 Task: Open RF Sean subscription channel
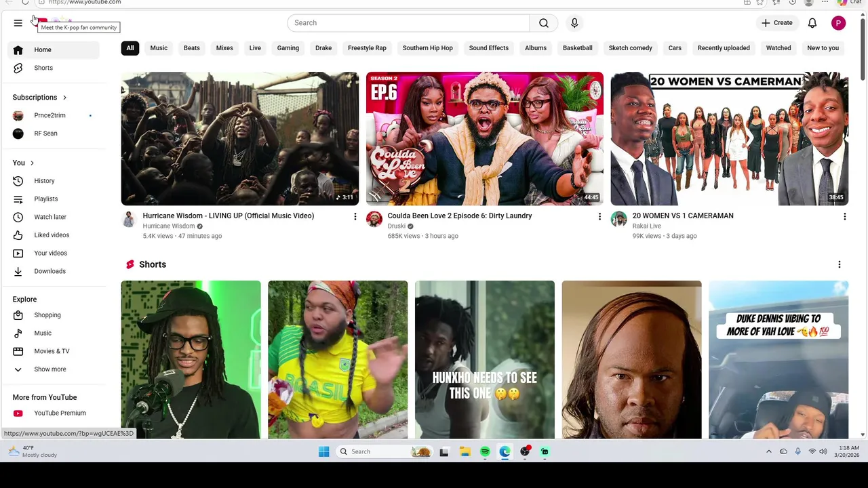coord(54,134)
